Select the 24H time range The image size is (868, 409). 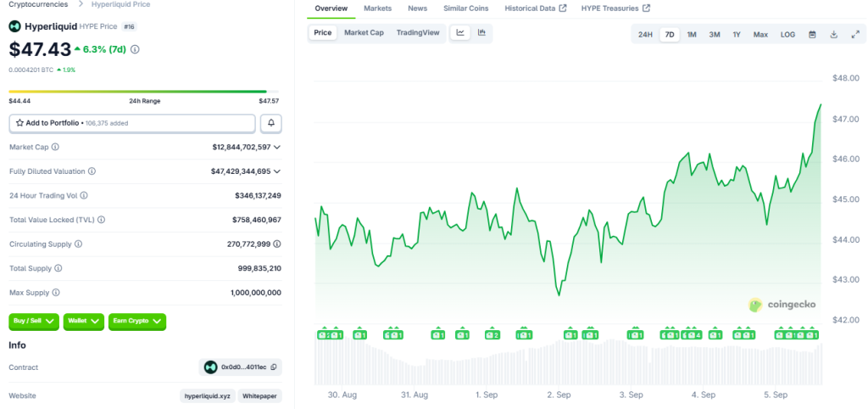[x=645, y=35]
